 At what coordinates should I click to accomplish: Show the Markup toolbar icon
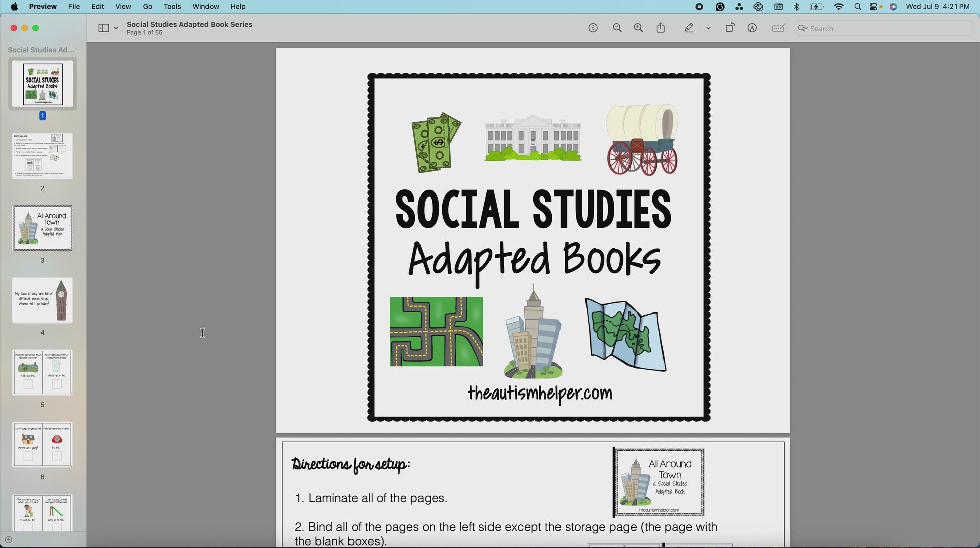pyautogui.click(x=752, y=28)
